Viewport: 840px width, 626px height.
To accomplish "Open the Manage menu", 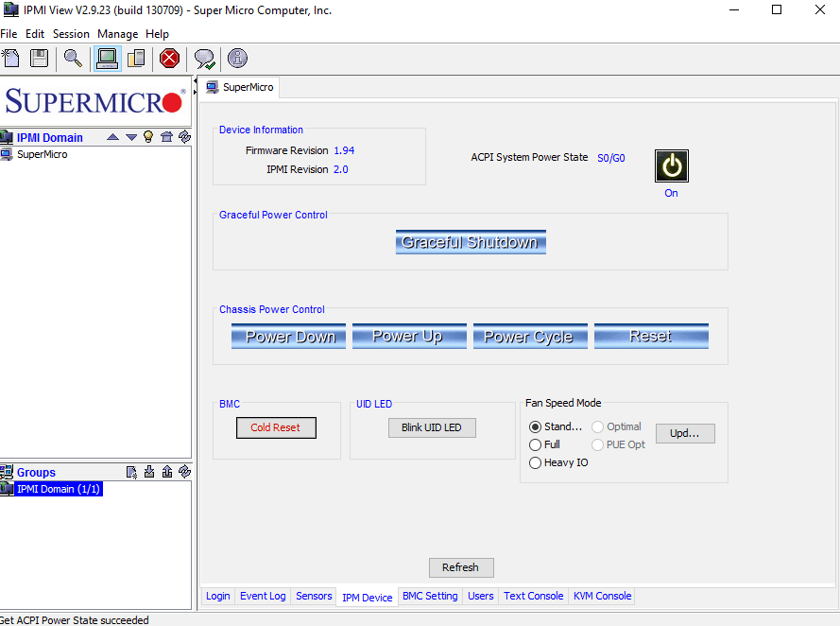I will coord(118,34).
